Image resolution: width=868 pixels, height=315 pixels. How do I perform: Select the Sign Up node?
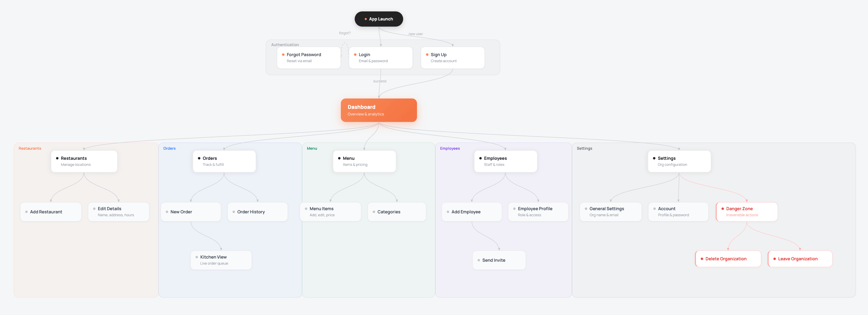[452, 58]
